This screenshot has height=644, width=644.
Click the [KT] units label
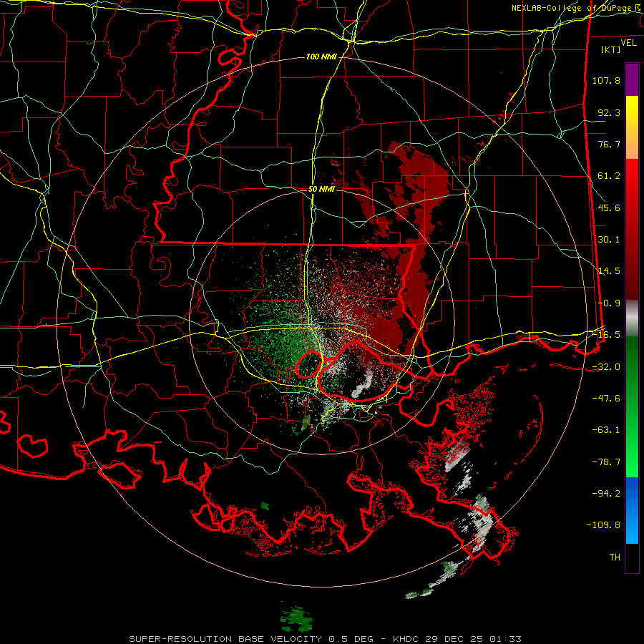click(x=610, y=49)
